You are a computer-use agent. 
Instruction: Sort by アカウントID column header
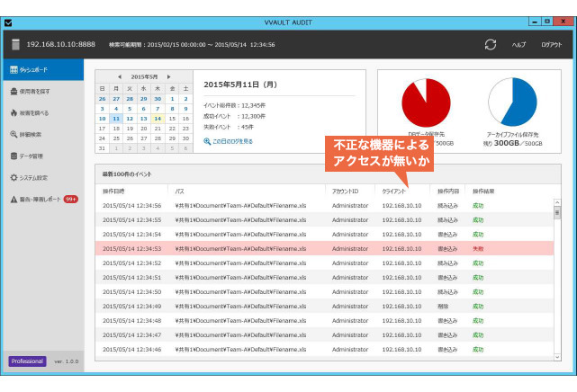pos(345,191)
